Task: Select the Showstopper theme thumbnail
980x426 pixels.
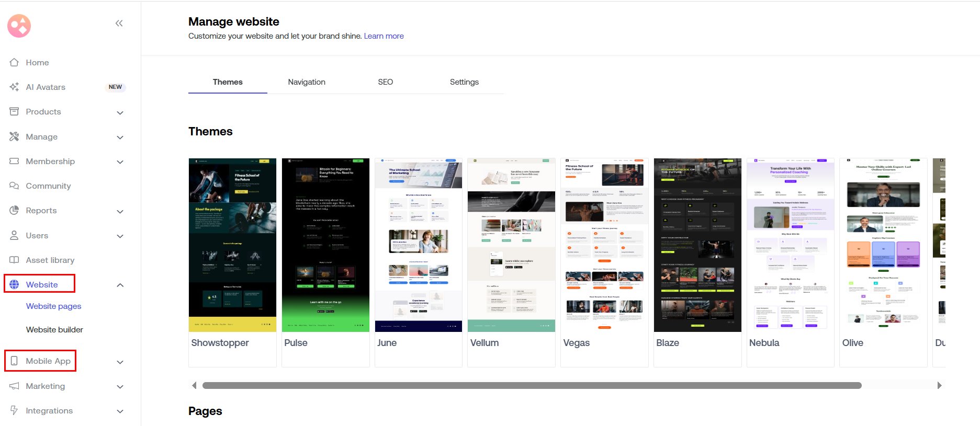Action: pos(232,245)
